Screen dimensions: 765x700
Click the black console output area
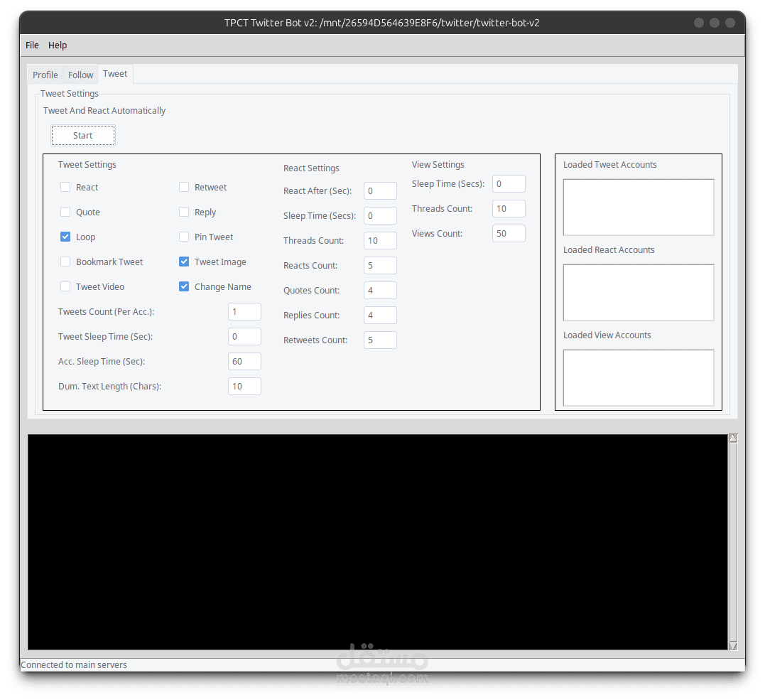(x=378, y=542)
